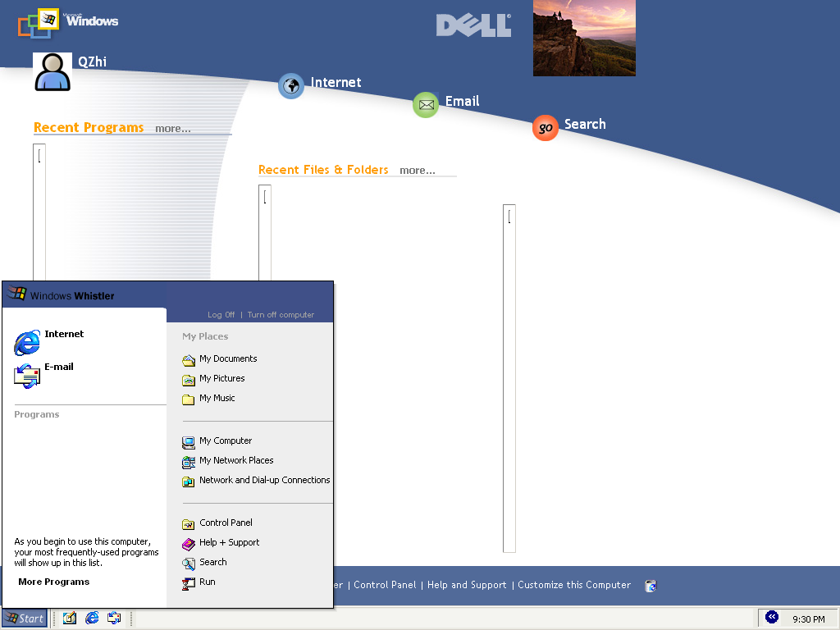Click the Search label next to the go button
This screenshot has width=840, height=630.
(x=585, y=125)
